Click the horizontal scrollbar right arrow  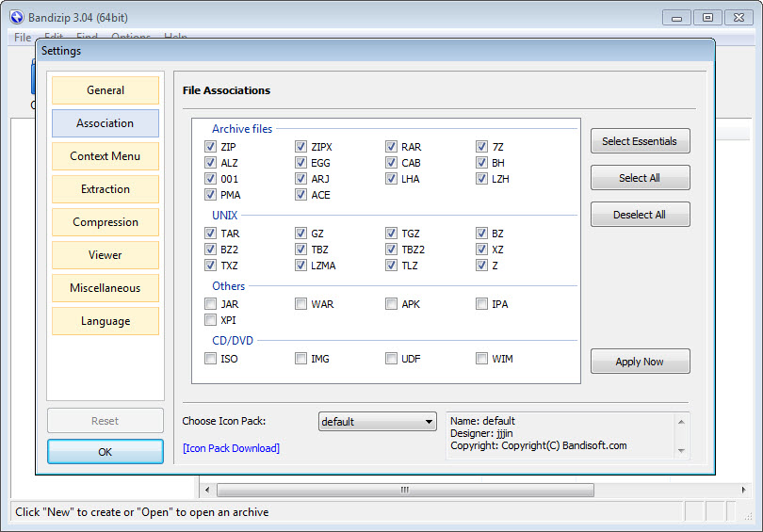point(743,490)
